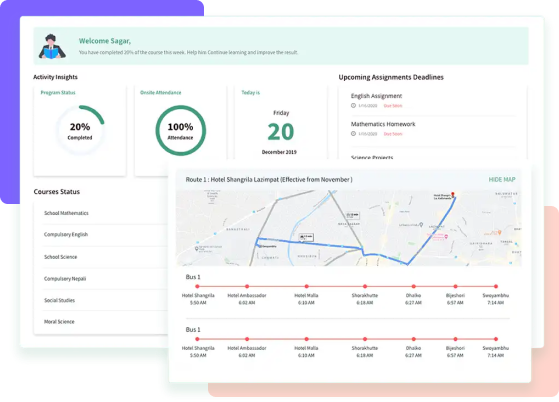This screenshot has height=402, width=559.
Task: Click the Welcome Sagar greeting text
Action: [105, 41]
